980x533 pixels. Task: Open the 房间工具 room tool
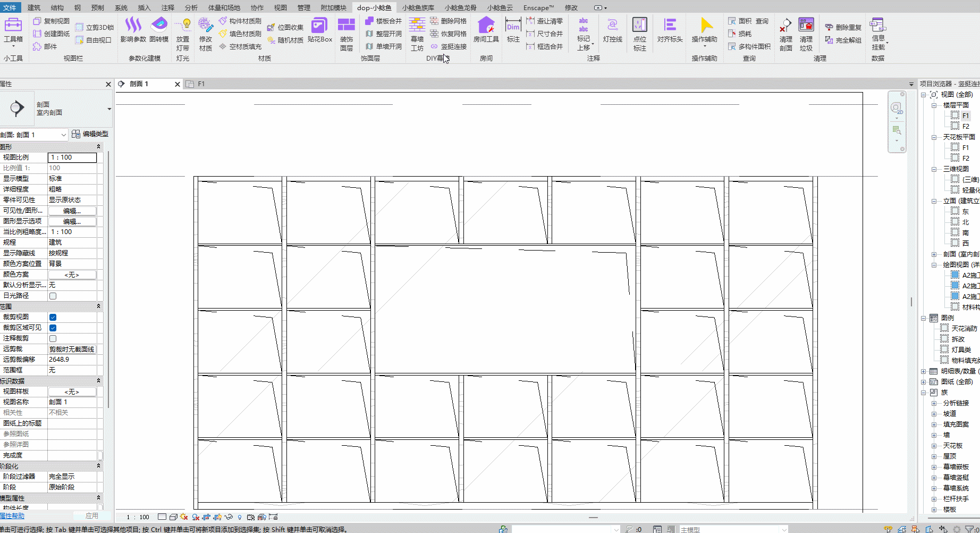coord(486,30)
